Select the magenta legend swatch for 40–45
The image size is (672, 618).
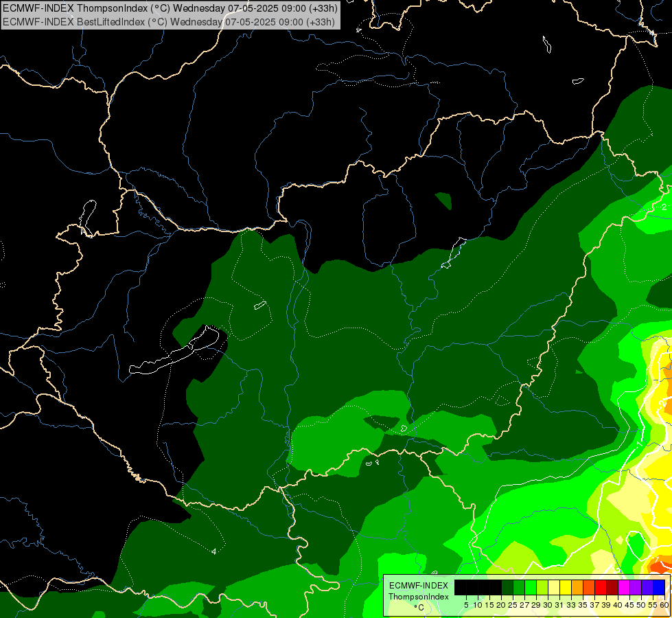click(x=624, y=587)
